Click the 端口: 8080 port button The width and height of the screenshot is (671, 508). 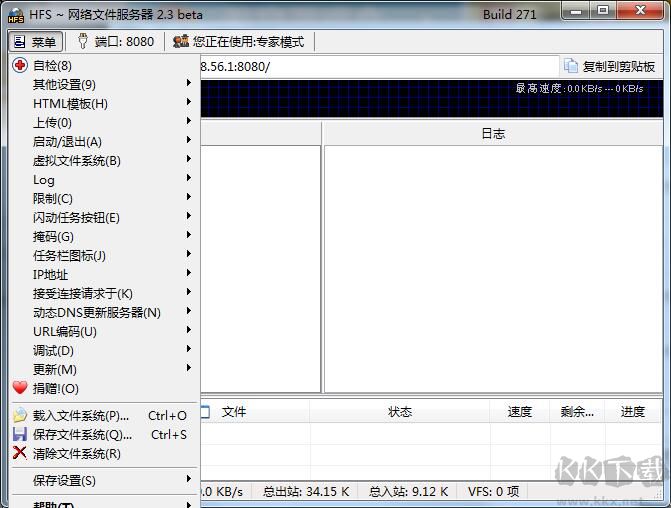click(116, 42)
